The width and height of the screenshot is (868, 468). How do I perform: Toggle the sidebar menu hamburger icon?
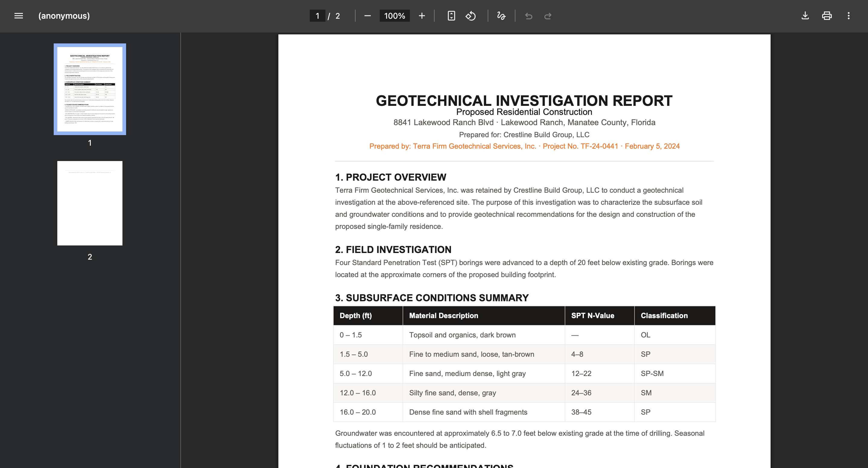pos(18,16)
